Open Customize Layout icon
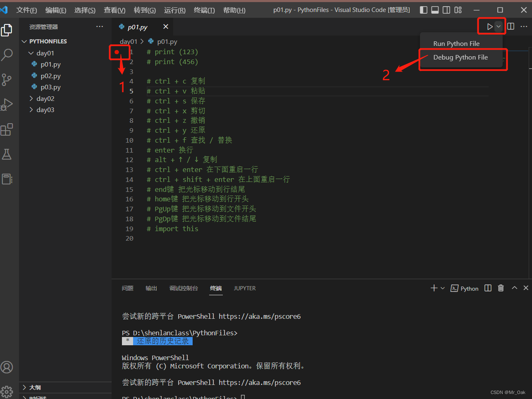The width and height of the screenshot is (532, 399). (458, 10)
